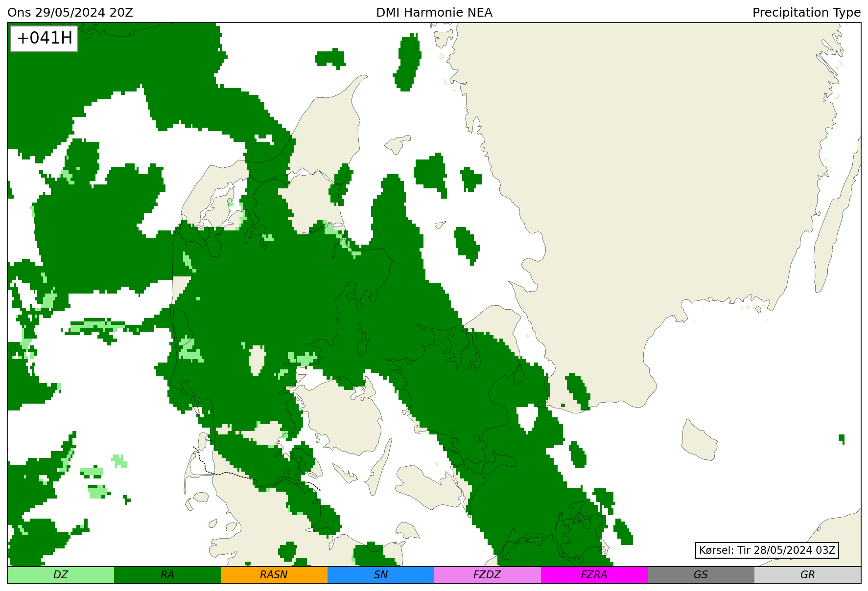Click the FZDZ pink legend swatch
The height and width of the screenshot is (591, 868).
click(488, 575)
